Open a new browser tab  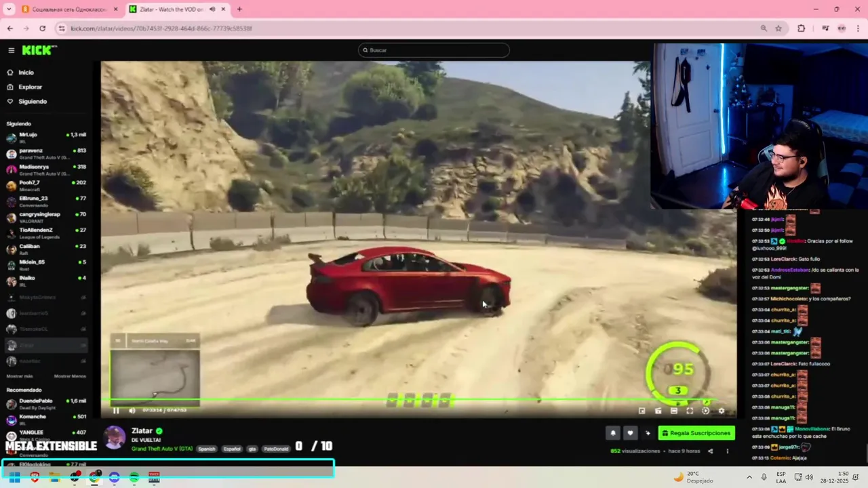tap(239, 9)
